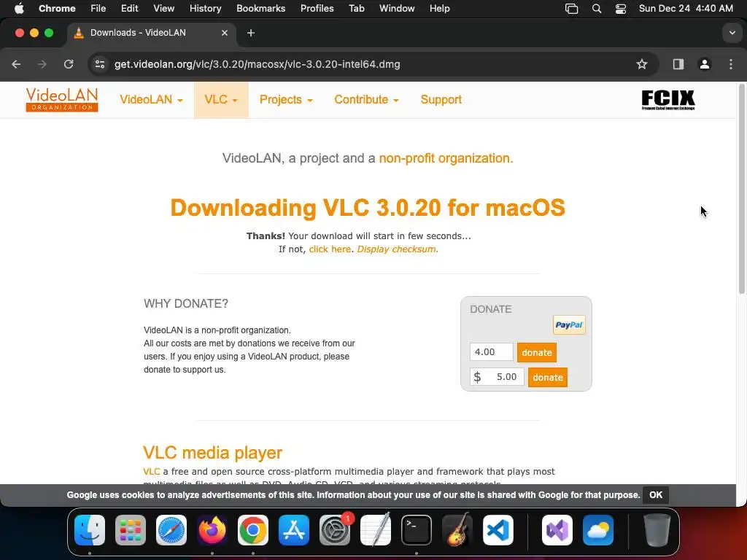Open site information icon in address bar

tap(99, 64)
